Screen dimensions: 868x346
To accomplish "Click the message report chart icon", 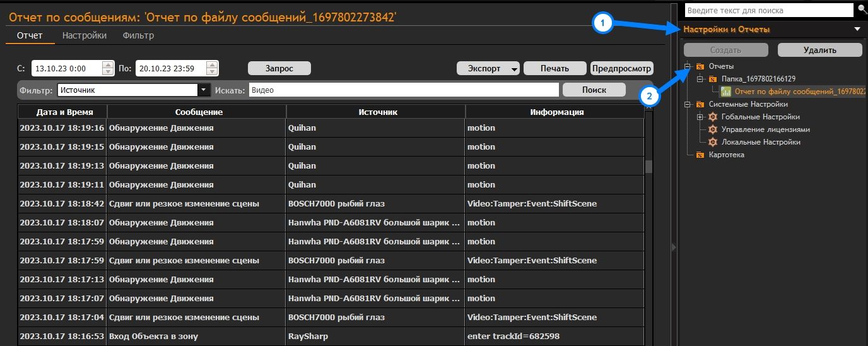I will [726, 92].
